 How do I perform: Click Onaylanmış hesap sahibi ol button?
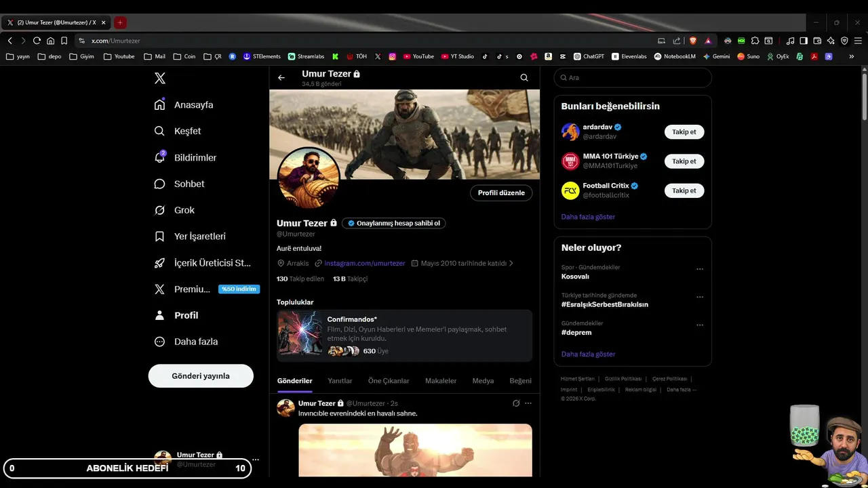(394, 223)
